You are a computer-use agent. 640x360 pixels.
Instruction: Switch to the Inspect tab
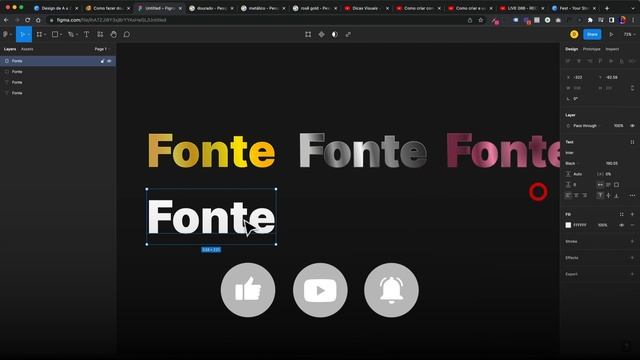612,49
